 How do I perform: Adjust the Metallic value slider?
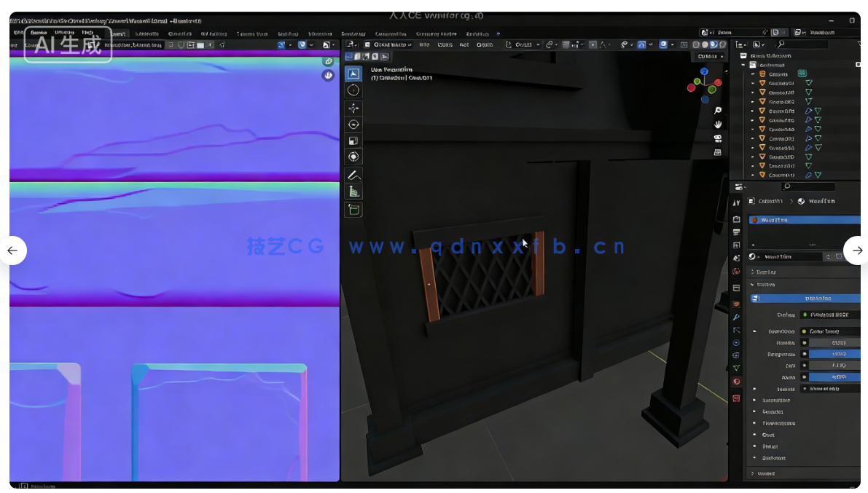tap(831, 342)
